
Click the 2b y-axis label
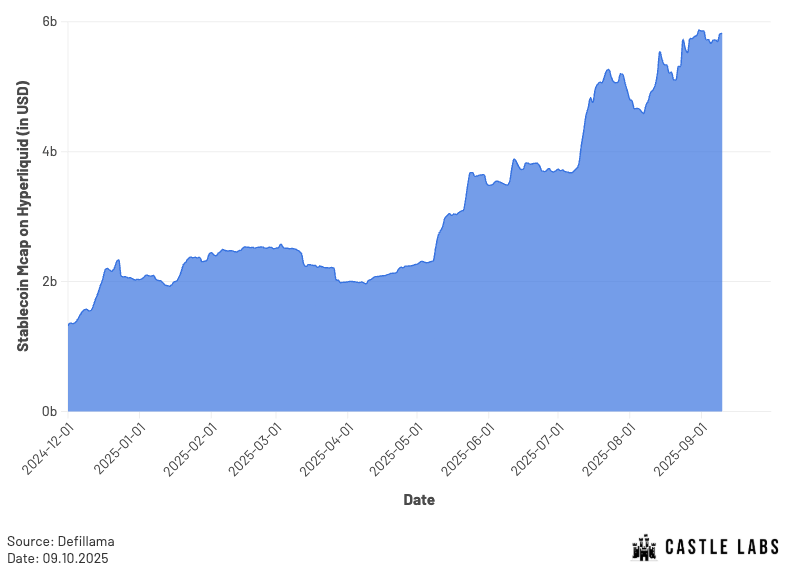(50, 281)
